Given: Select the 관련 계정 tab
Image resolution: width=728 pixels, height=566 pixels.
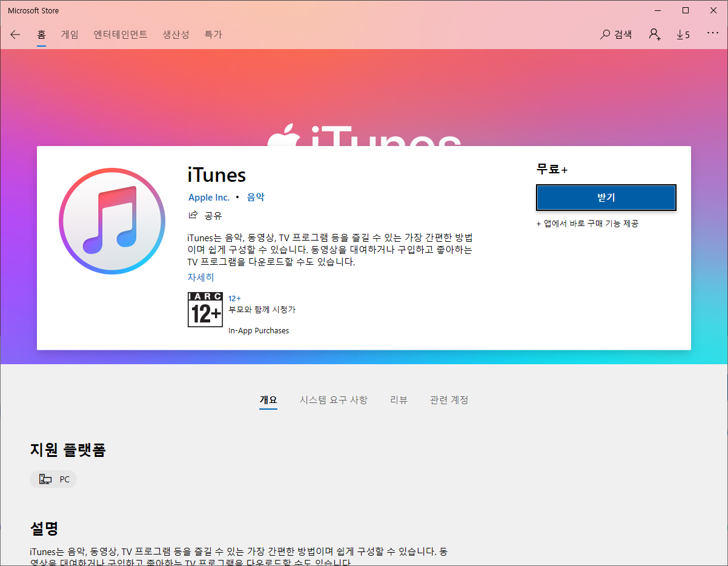Looking at the screenshot, I should 449,400.
